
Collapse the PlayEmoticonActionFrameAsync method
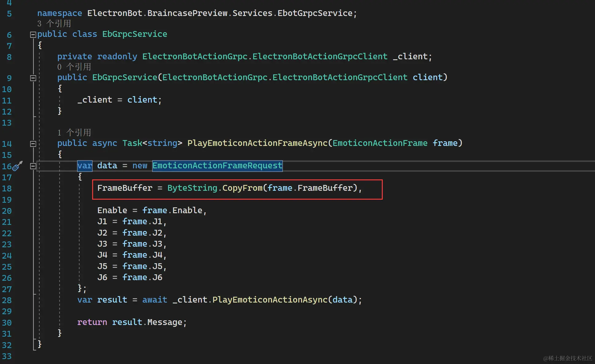click(33, 144)
